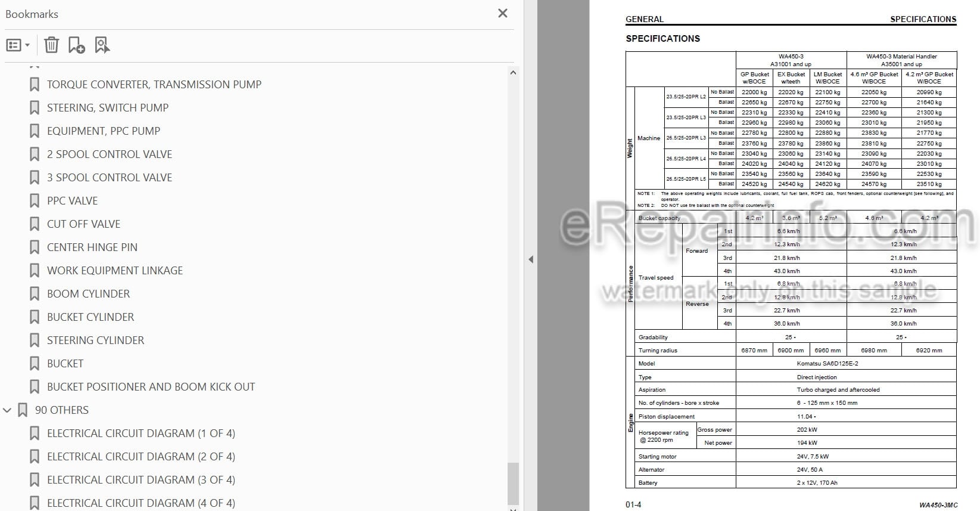Open the bookmark options menu dropdown
Screen dimensions: 980x511
click(17, 45)
